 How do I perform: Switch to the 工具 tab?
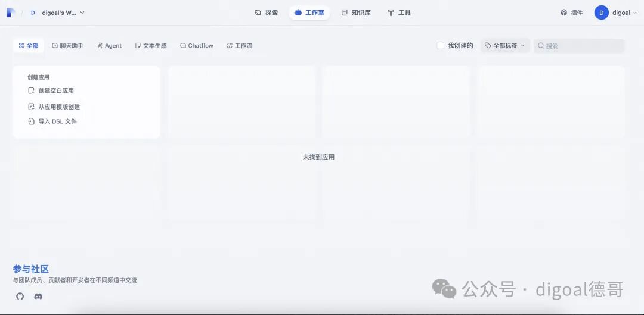pyautogui.click(x=399, y=13)
